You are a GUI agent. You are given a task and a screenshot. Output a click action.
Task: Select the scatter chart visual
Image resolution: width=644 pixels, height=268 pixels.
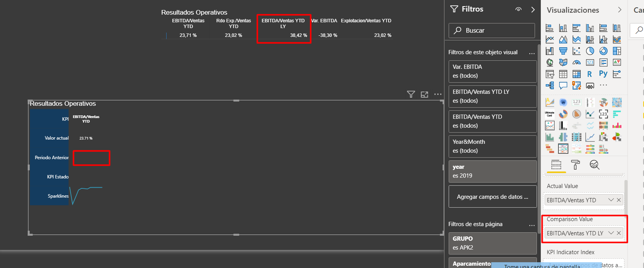(576, 51)
